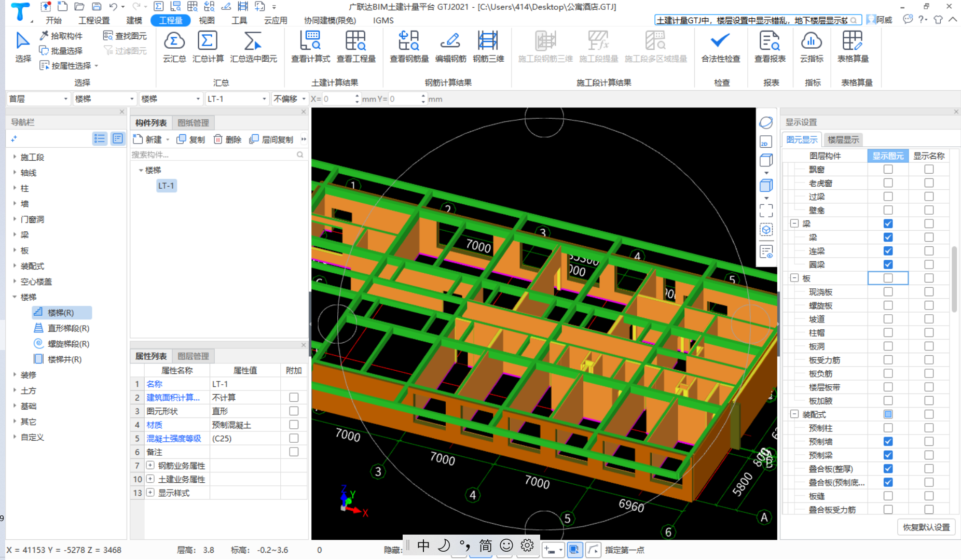Screen dimensions: 961x560
Task: Click the 搜索构件 search field
Action: click(x=218, y=155)
